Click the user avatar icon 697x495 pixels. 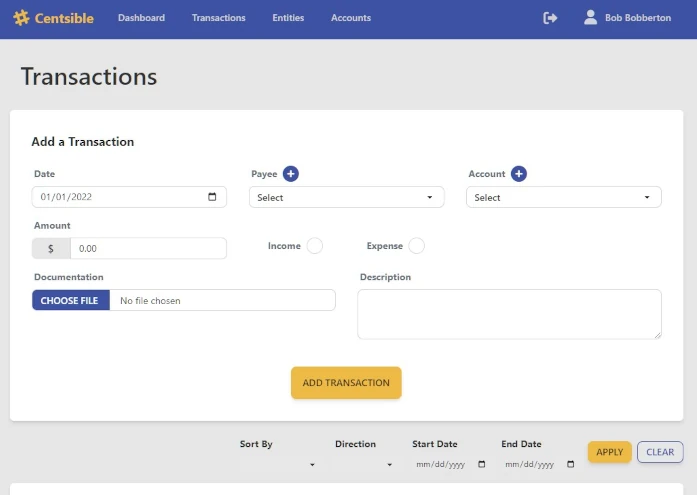[x=590, y=17]
